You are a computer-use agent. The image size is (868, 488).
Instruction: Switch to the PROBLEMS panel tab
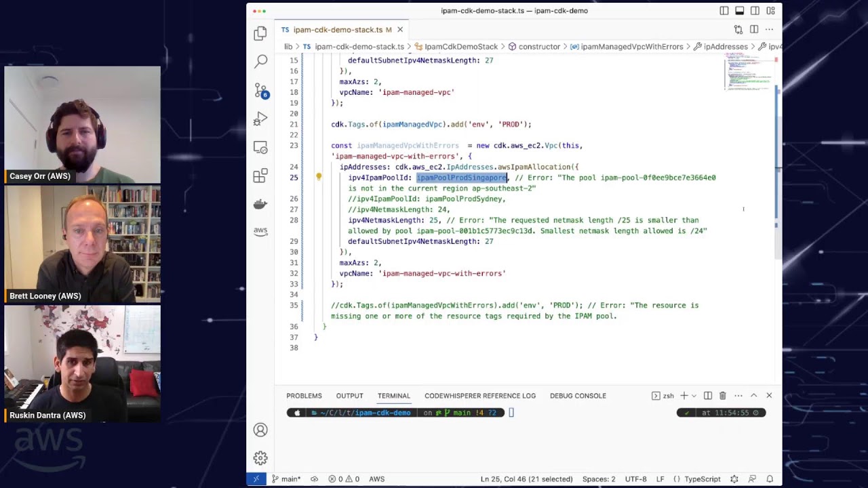point(304,396)
